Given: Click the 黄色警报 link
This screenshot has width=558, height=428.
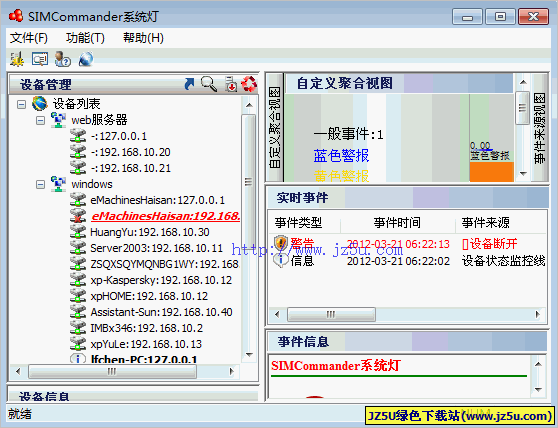Looking at the screenshot, I should [x=341, y=176].
